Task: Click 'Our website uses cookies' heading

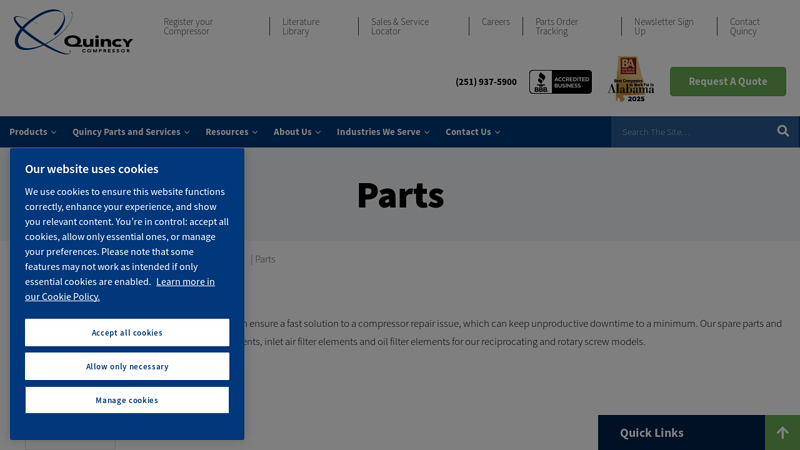Action: pos(92,169)
